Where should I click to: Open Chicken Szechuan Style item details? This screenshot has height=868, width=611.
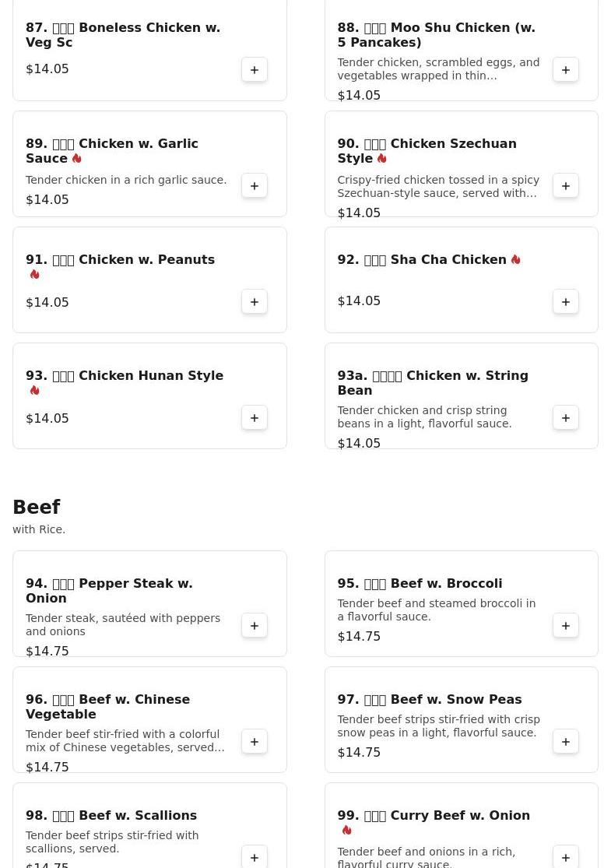(427, 151)
